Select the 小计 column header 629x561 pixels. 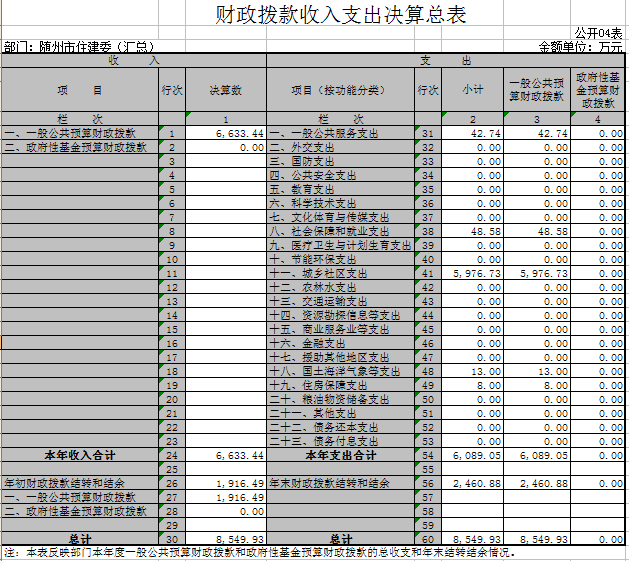click(472, 90)
